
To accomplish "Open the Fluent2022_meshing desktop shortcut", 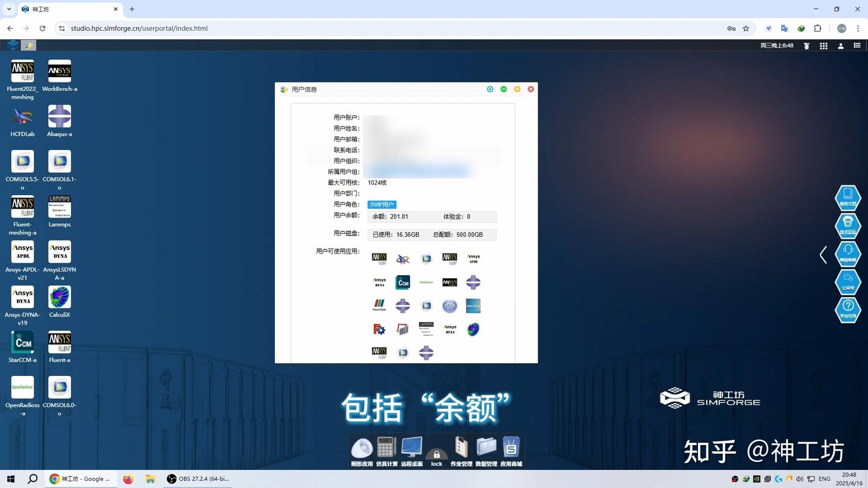I will pyautogui.click(x=22, y=71).
